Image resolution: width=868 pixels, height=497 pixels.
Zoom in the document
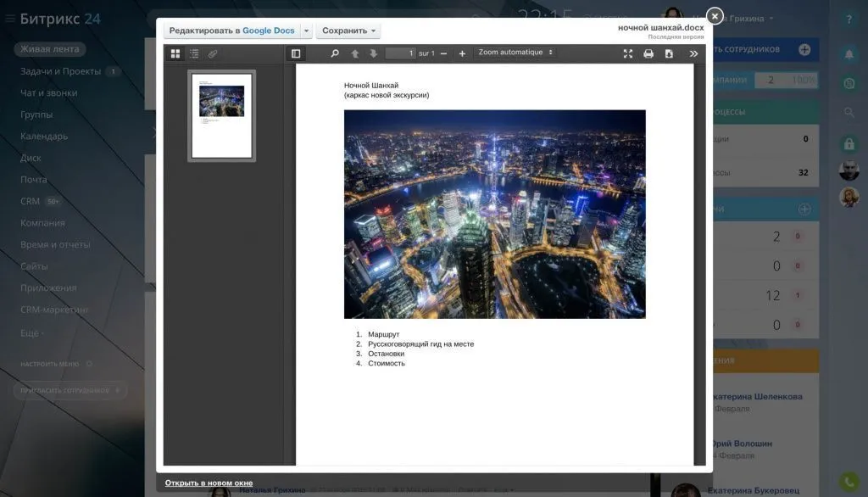click(462, 53)
